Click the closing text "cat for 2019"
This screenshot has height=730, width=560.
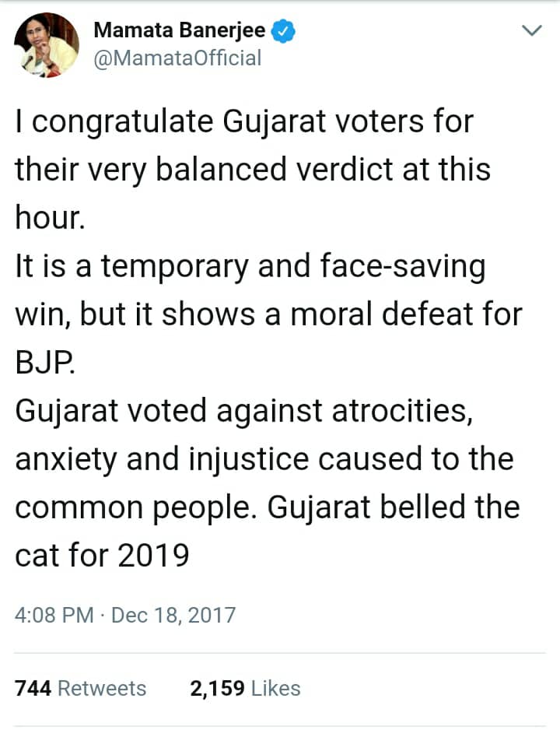[x=102, y=556]
